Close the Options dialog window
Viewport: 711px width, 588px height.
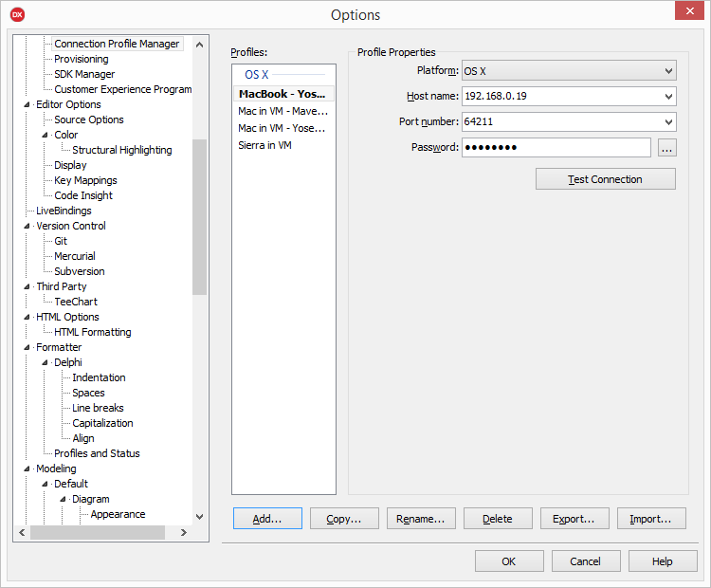[x=689, y=10]
